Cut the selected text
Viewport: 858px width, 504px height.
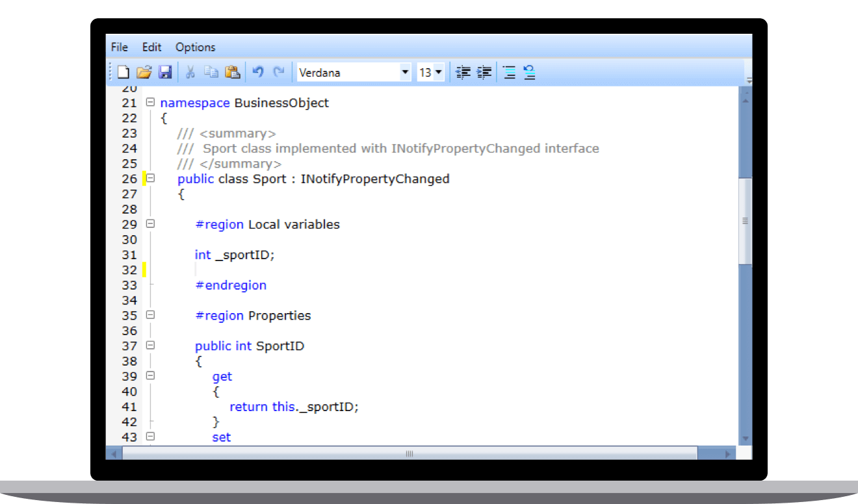pyautogui.click(x=190, y=72)
